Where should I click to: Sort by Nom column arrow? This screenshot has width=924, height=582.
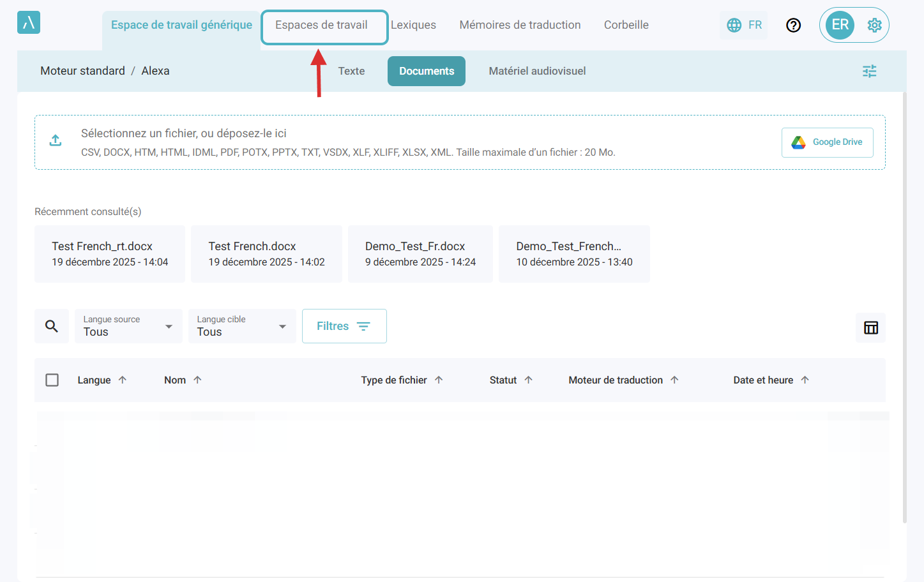(x=197, y=380)
